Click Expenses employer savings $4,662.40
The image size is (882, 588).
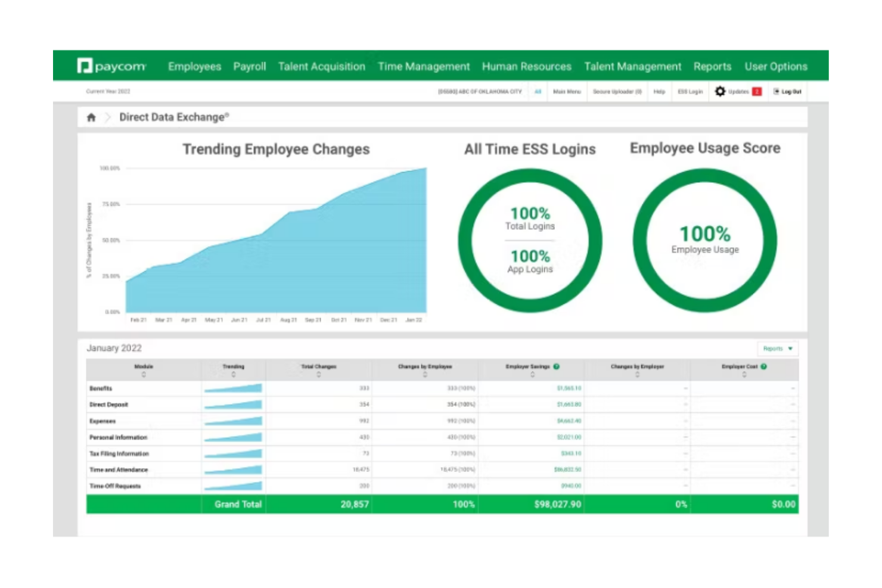point(569,421)
